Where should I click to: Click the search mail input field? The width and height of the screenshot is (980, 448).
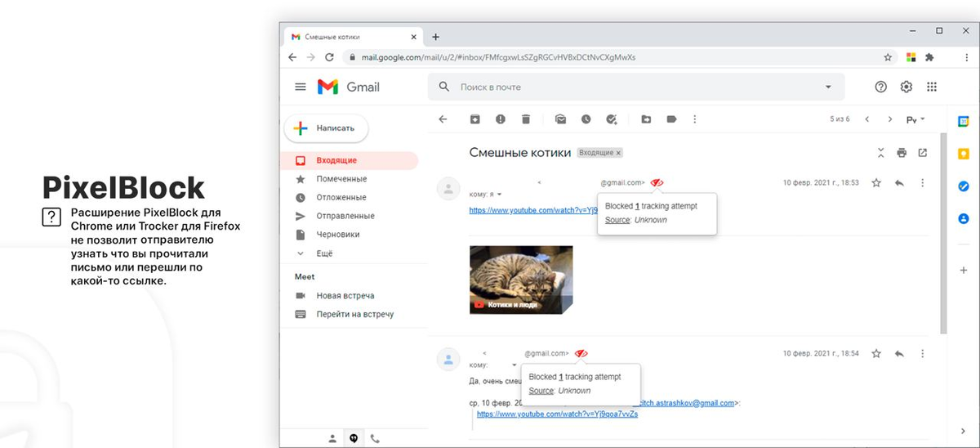click(x=637, y=87)
